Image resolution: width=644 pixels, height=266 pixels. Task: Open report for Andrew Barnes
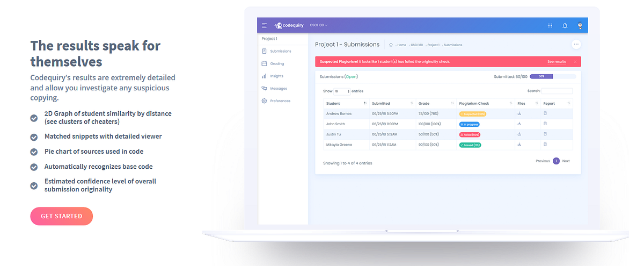pyautogui.click(x=545, y=113)
